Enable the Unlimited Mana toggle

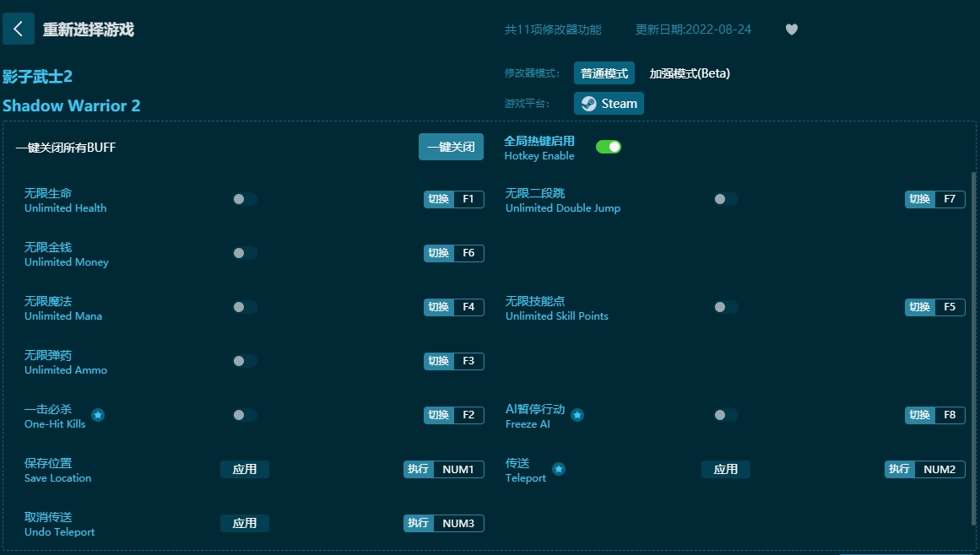(x=244, y=307)
